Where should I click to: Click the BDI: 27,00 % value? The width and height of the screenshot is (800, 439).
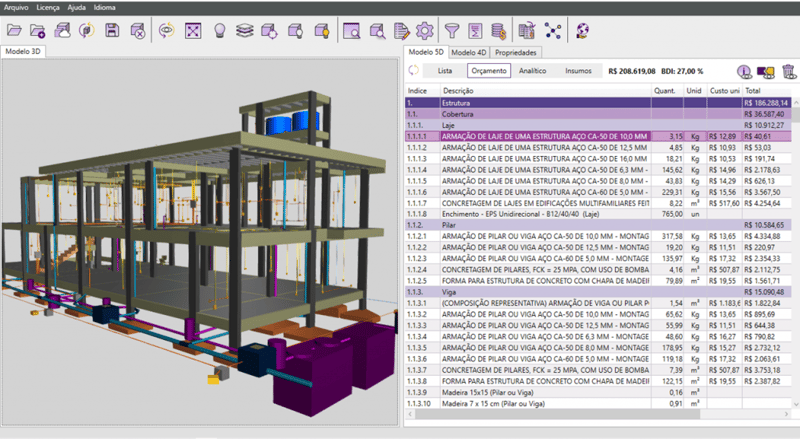click(x=682, y=71)
